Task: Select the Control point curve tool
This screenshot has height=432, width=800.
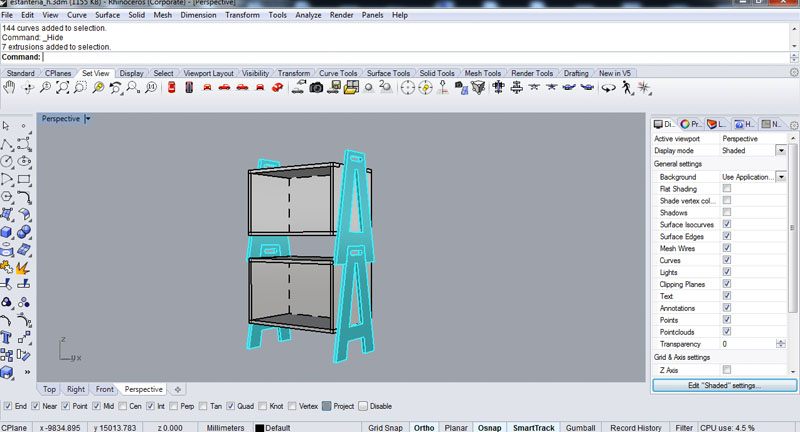Action: click(x=24, y=144)
